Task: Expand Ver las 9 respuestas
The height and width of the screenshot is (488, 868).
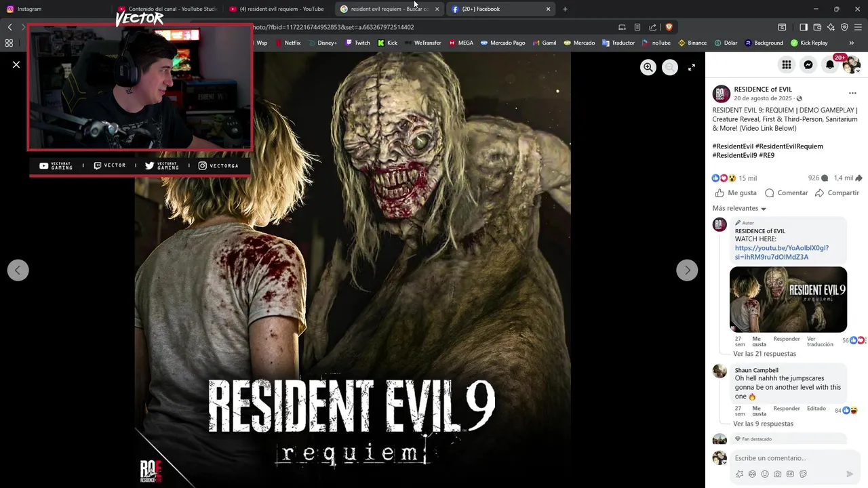Action: [763, 424]
